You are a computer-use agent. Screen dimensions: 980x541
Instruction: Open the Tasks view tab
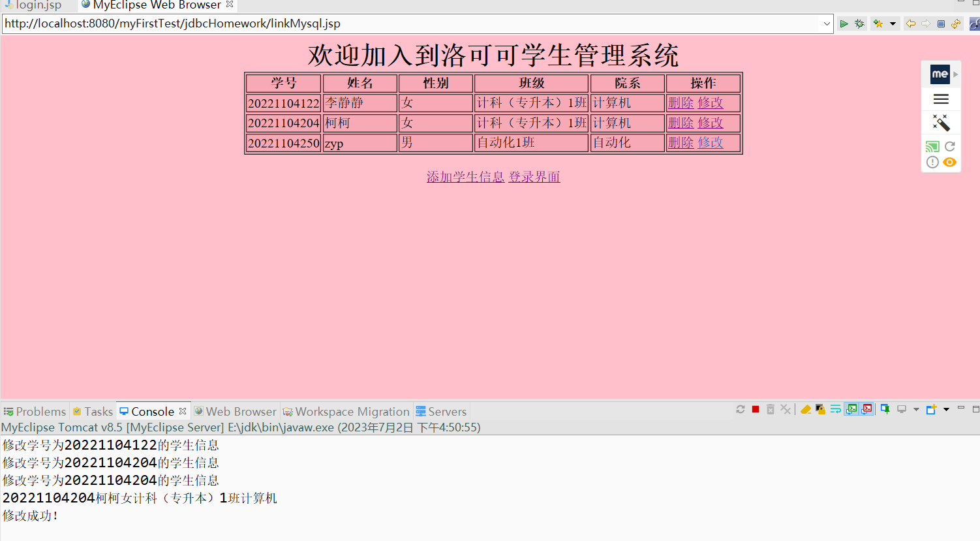[93, 411]
